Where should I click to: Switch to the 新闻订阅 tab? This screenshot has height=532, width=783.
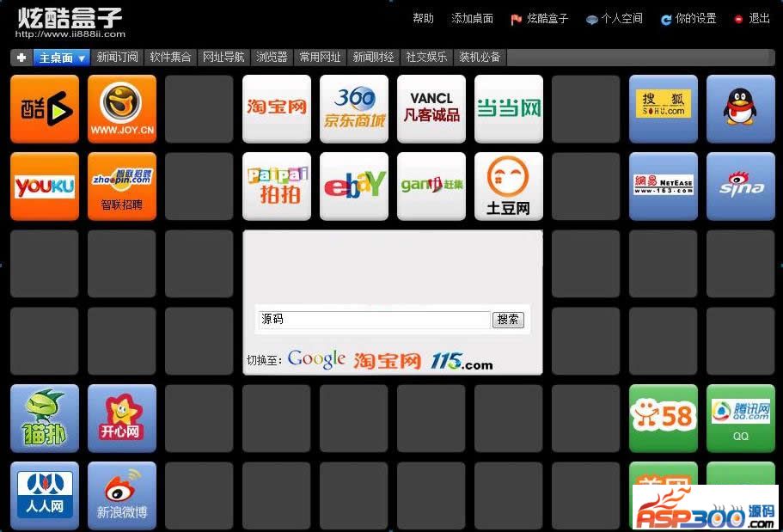(x=118, y=58)
